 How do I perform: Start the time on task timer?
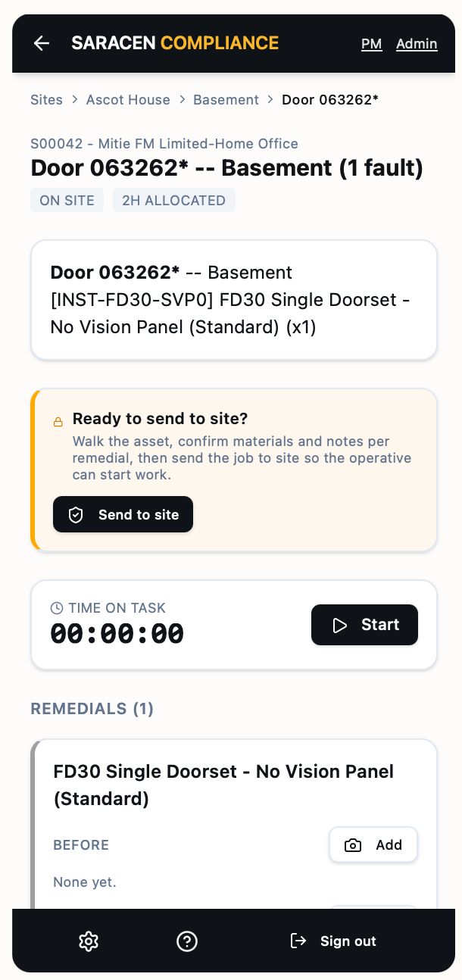364,625
